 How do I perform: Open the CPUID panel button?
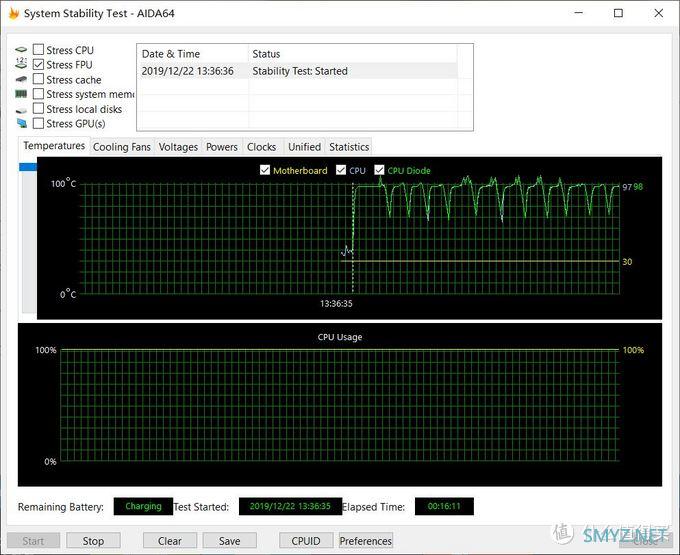pyautogui.click(x=306, y=541)
